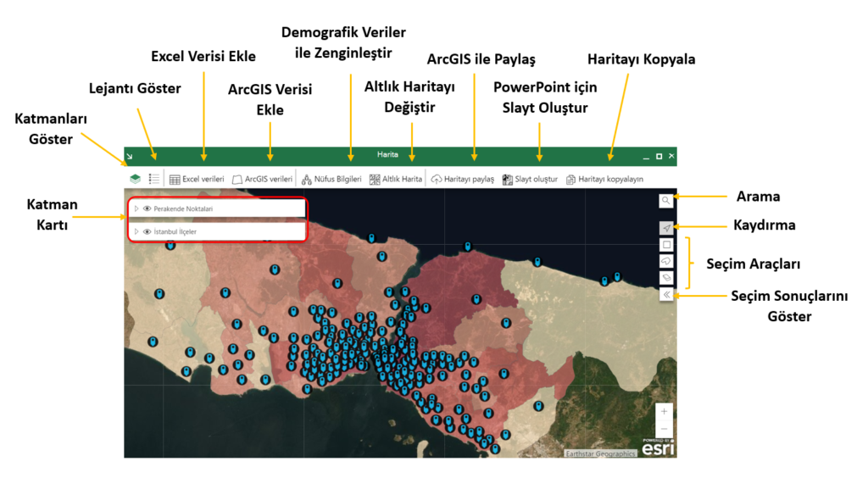Select the İstanbul İlçeler layer name
This screenshot has width=868, height=478.
175,232
